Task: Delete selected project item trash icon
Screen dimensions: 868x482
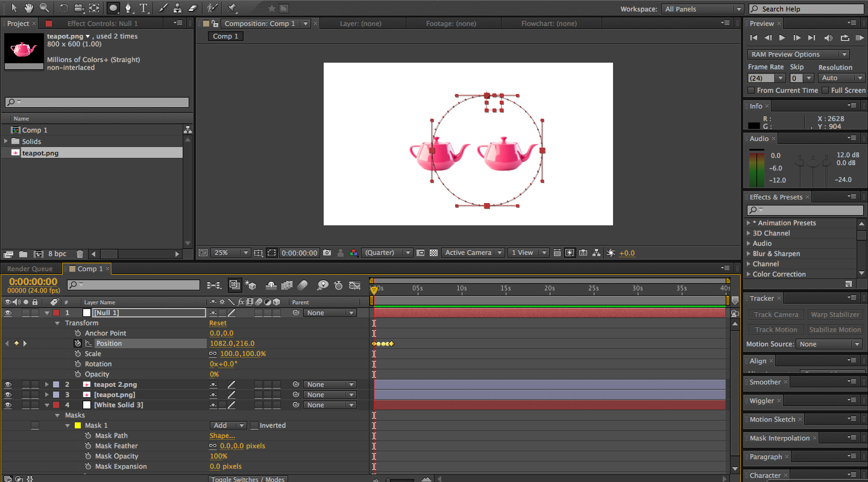Action: pyautogui.click(x=80, y=254)
